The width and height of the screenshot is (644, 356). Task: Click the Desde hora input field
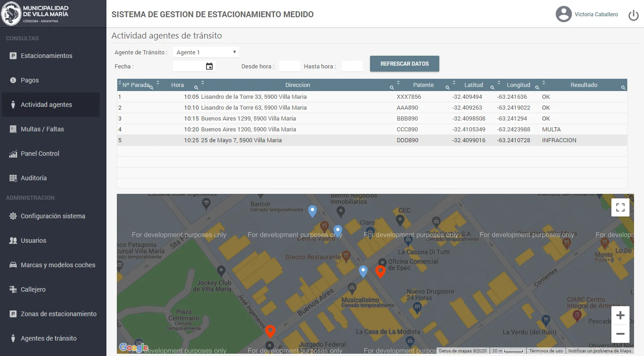tap(289, 67)
